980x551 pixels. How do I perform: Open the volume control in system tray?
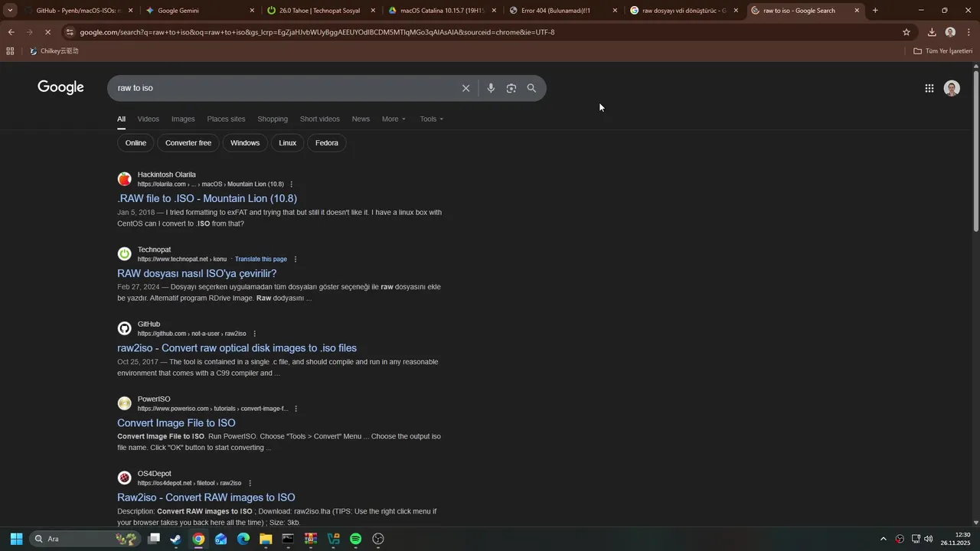[x=929, y=539]
